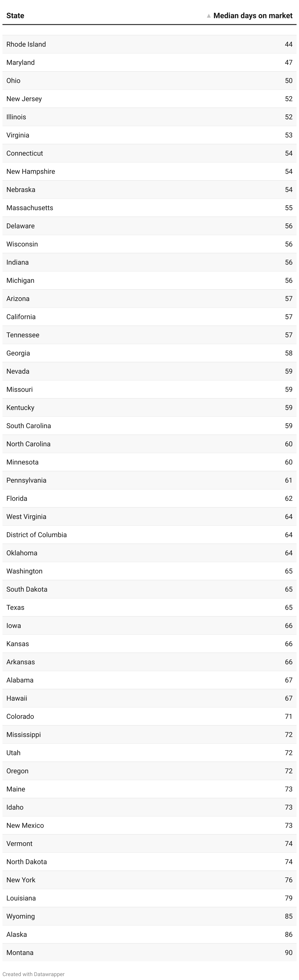Open the Created with Datawrapper link
Screen dimensions: 299x980
click(33, 974)
